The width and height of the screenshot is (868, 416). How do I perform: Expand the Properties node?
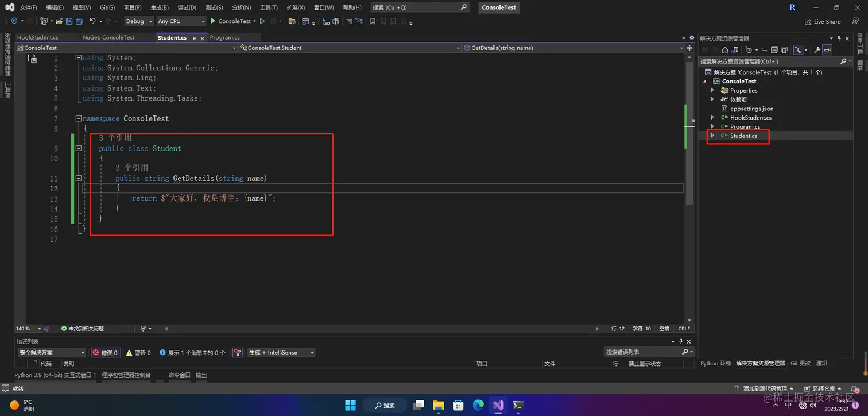coord(712,90)
